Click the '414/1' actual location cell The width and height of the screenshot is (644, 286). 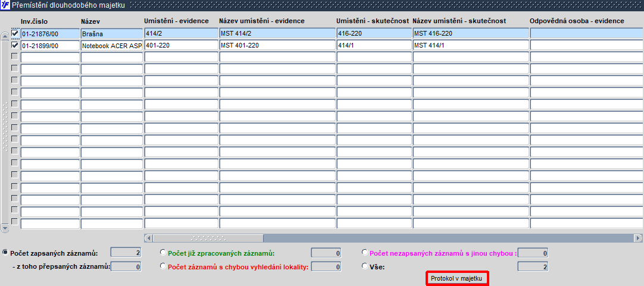(x=374, y=45)
